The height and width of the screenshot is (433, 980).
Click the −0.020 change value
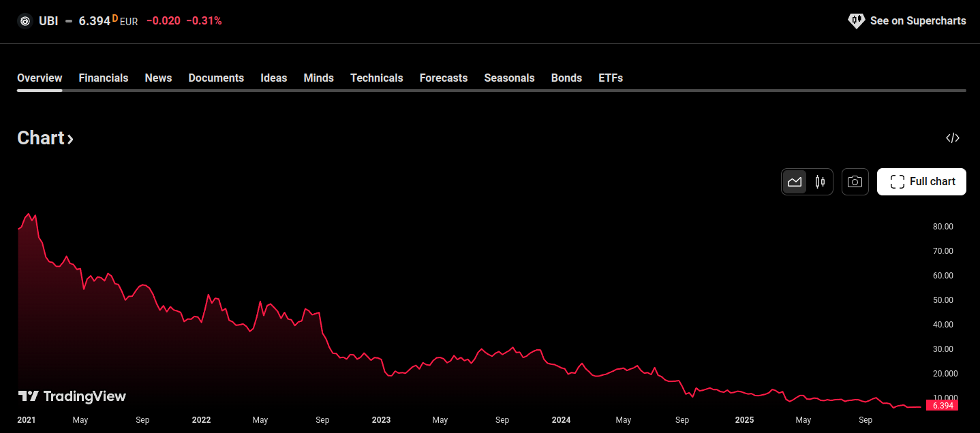click(164, 21)
